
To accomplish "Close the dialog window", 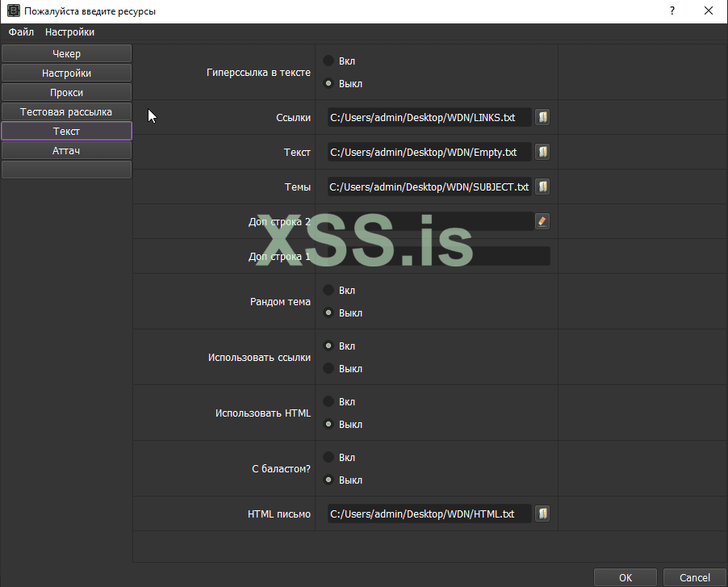I will [708, 10].
